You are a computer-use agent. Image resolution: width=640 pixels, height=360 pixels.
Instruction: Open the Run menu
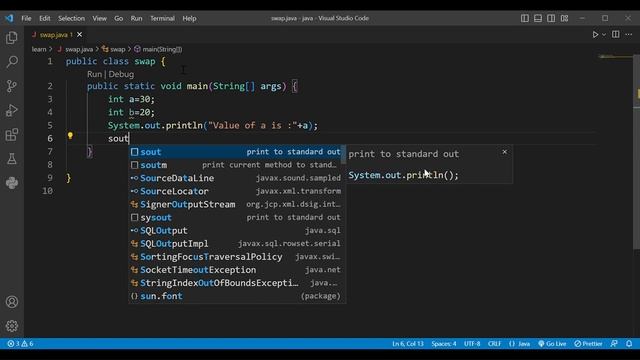136,18
